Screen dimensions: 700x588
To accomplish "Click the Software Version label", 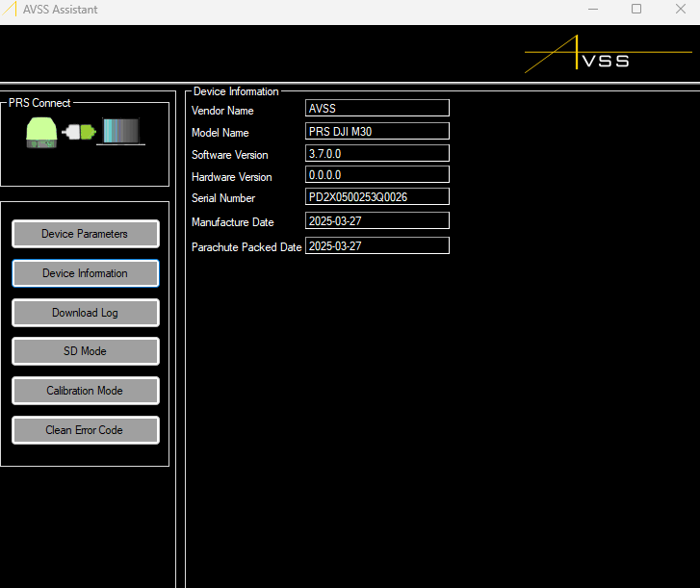I will pos(230,155).
